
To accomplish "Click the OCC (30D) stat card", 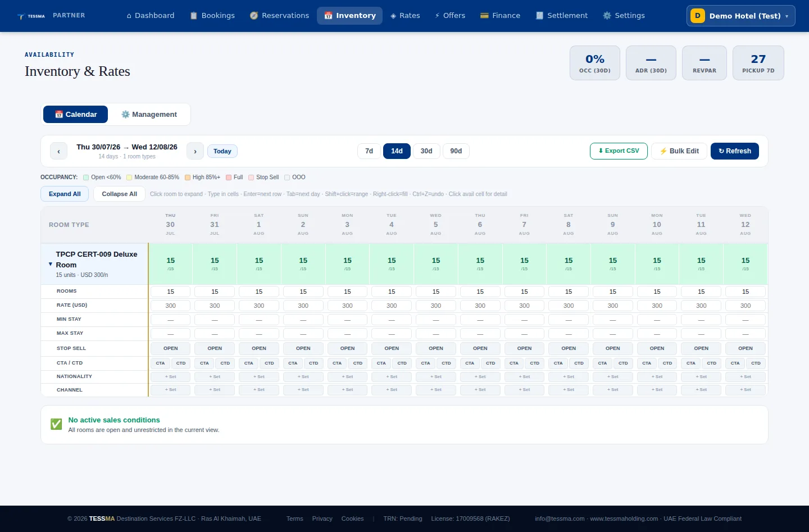I will tap(595, 63).
